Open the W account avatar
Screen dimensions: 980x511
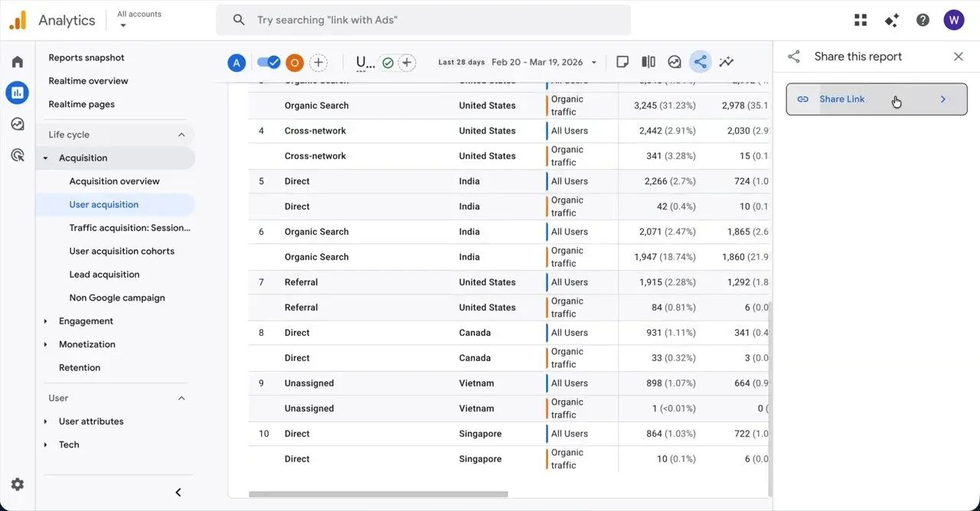click(x=954, y=20)
